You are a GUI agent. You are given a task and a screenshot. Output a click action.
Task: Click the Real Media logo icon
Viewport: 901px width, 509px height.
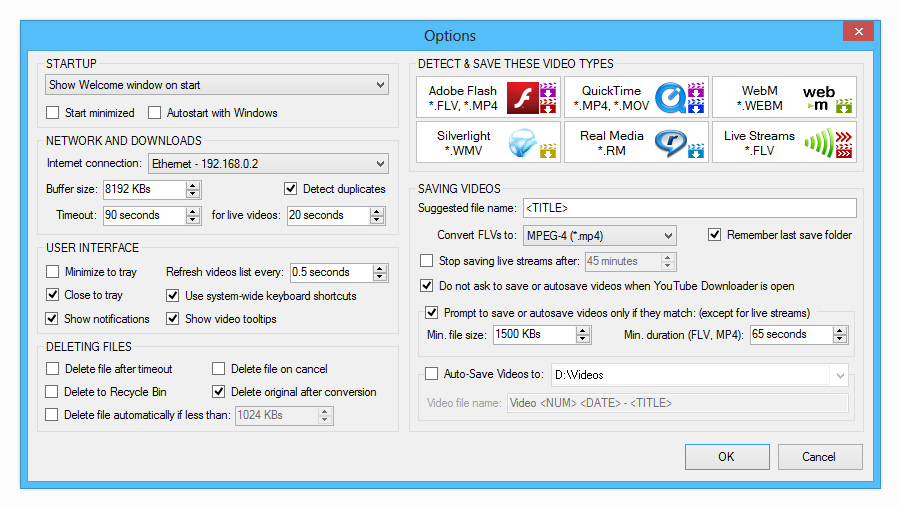(668, 143)
